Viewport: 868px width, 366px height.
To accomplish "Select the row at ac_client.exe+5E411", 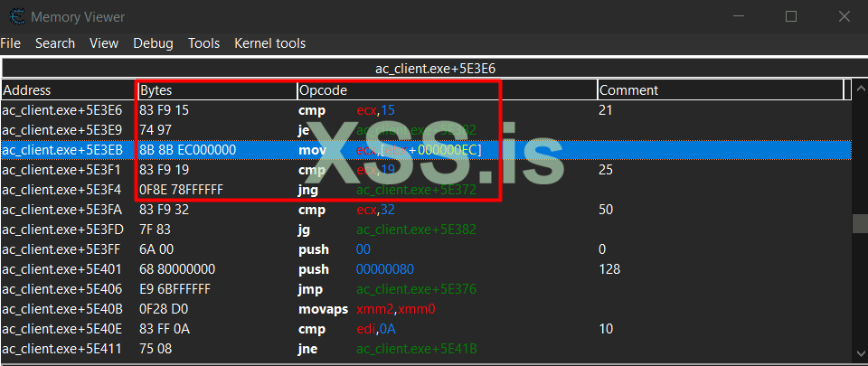I will click(x=426, y=349).
